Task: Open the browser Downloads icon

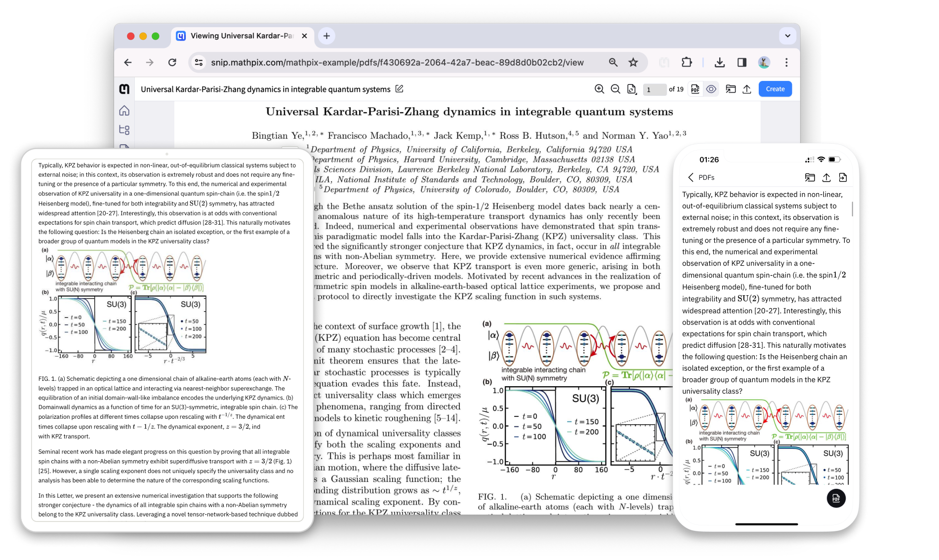Action: pyautogui.click(x=720, y=62)
